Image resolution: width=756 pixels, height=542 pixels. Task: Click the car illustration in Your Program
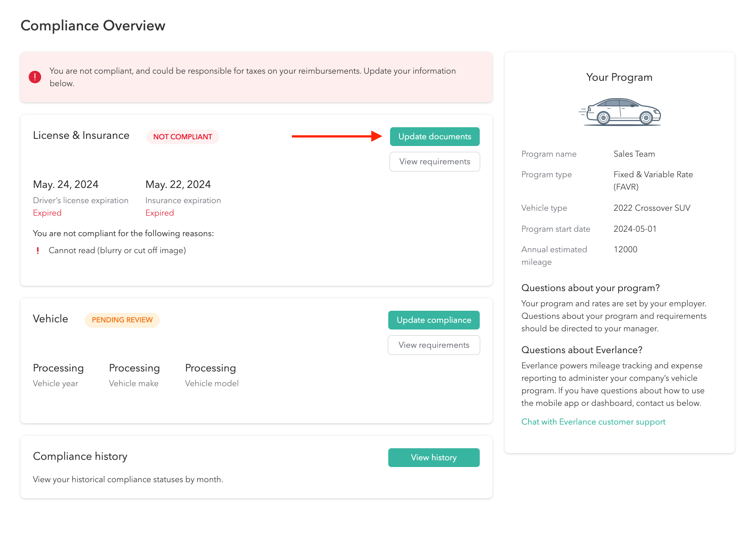[619, 112]
